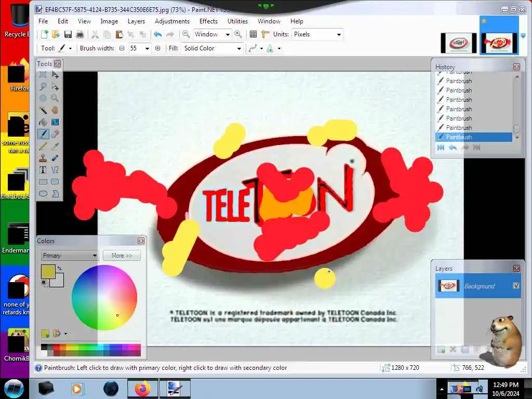Click History rewind to first step button
Image resolution: width=532 pixels, height=399 pixels.
(441, 148)
